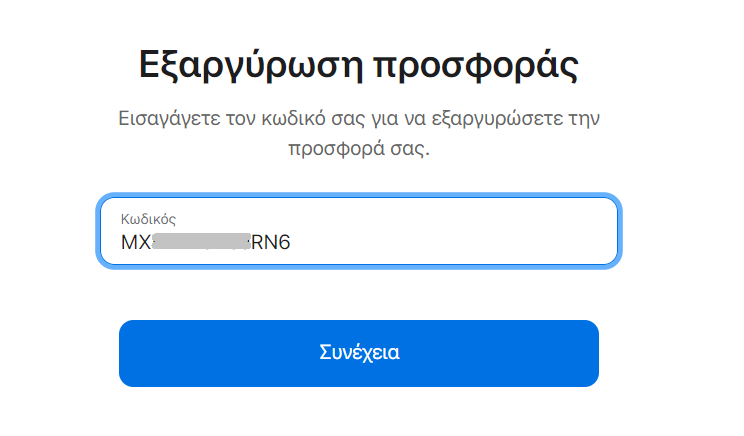Viewport: 744px width, 436px height.
Task: Click the greyed-out masked part of the code
Action: [202, 243]
